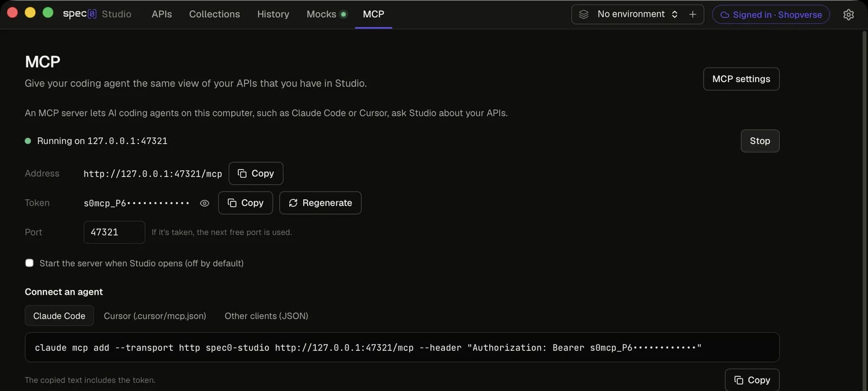Switch to the APIs tab

[162, 14]
